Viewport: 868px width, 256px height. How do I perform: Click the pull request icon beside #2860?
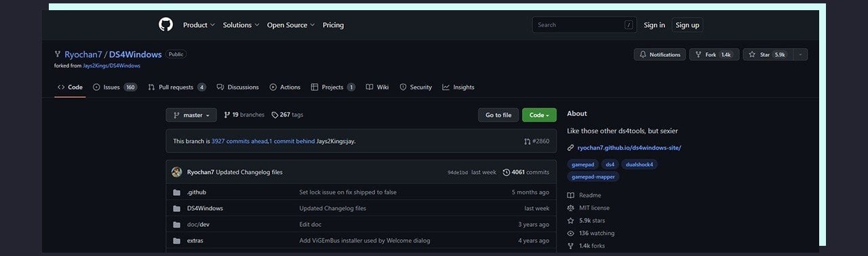[x=528, y=142]
